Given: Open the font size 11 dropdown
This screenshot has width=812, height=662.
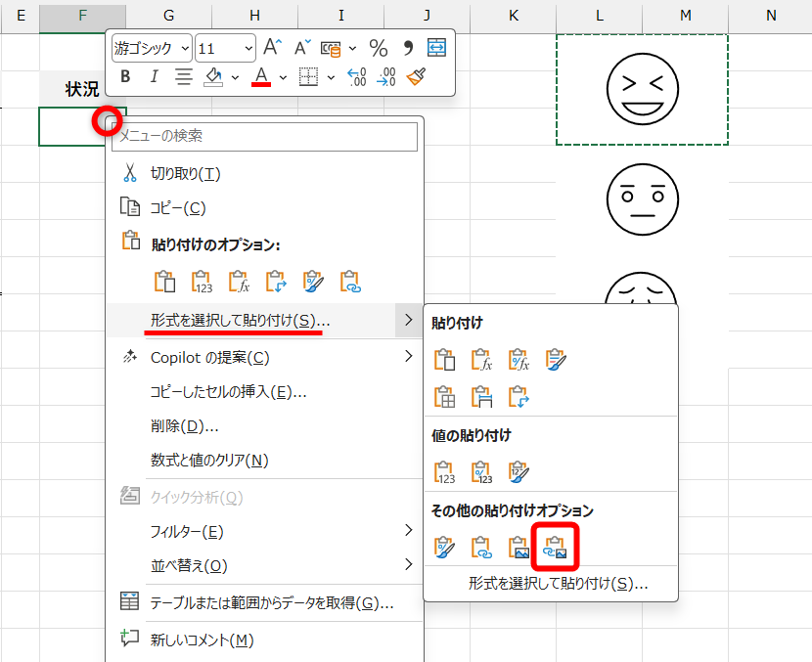Looking at the screenshot, I should pos(248,47).
